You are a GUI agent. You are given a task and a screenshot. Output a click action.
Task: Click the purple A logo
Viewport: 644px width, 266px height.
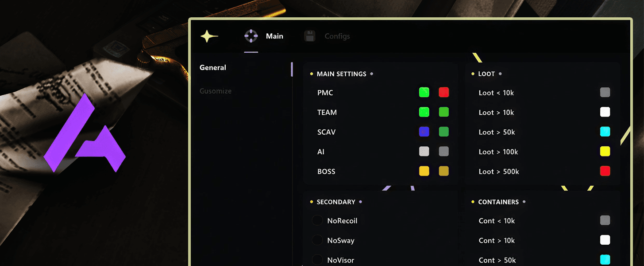(85, 133)
